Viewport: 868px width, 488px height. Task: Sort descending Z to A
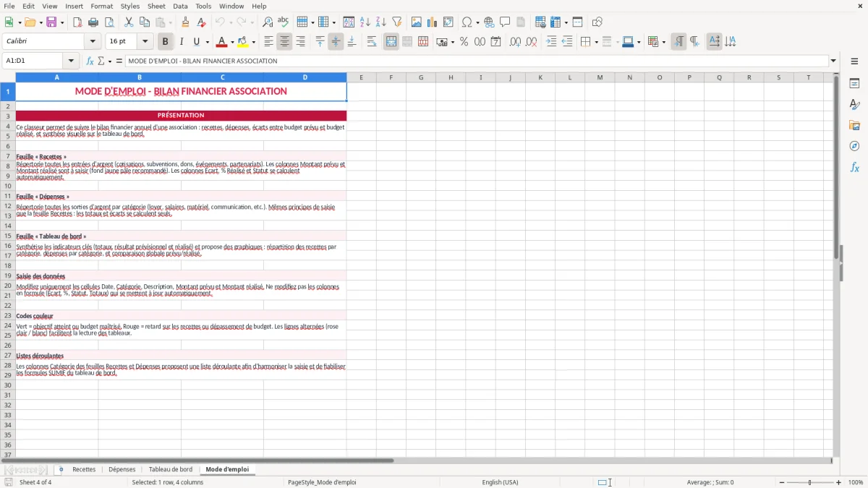pos(380,22)
